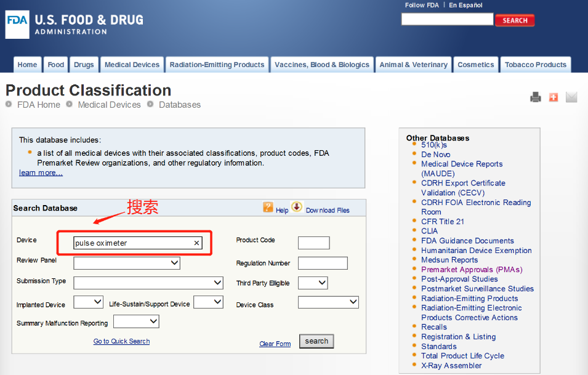Click the Download Files arrow icon

297,207
